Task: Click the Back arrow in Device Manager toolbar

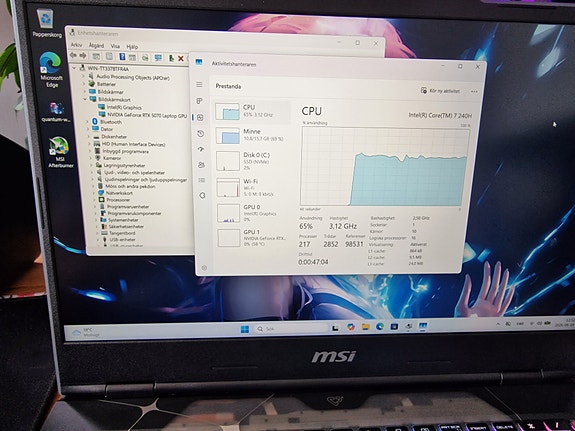Action: point(73,55)
